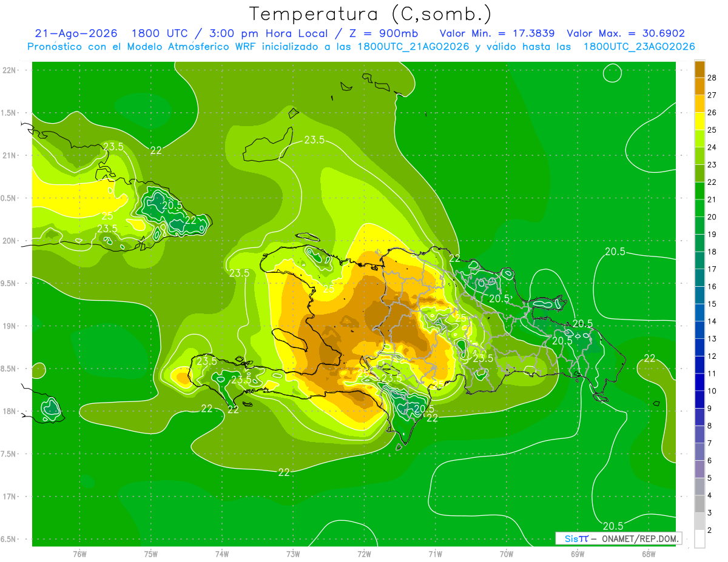This screenshot has width=728, height=562.
Task: Click the "Valor Min. = 17.3839" value
Action: (497, 33)
